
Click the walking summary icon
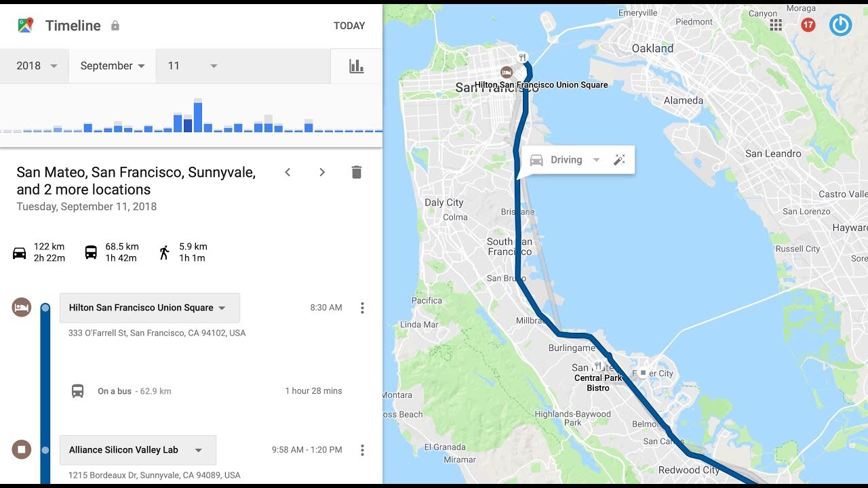tap(164, 253)
